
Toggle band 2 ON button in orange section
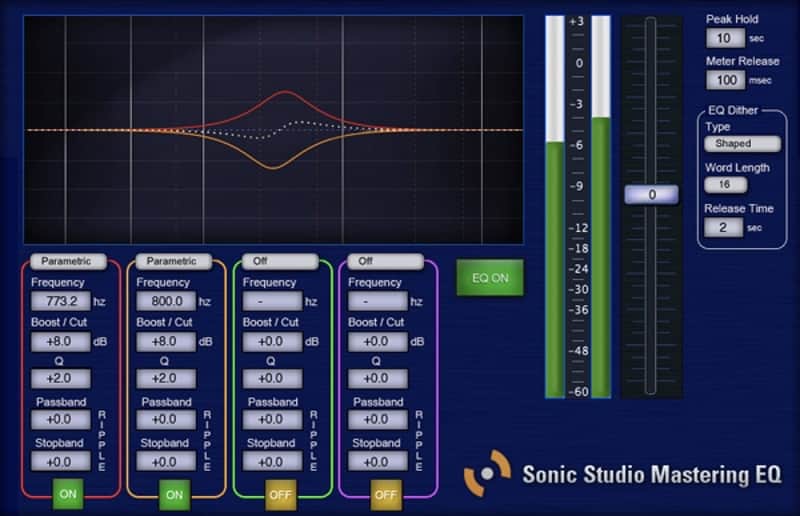click(x=174, y=494)
